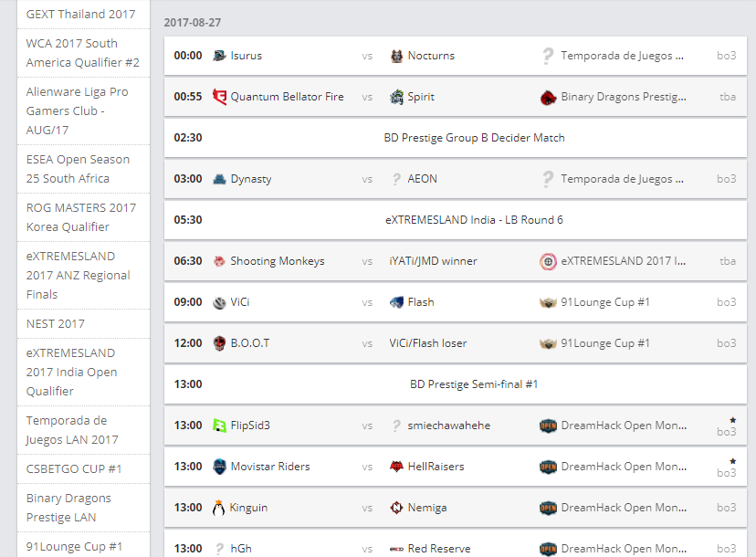Open BD Prestige Semi-final #1 row
This screenshot has height=557, width=756.
[474, 384]
